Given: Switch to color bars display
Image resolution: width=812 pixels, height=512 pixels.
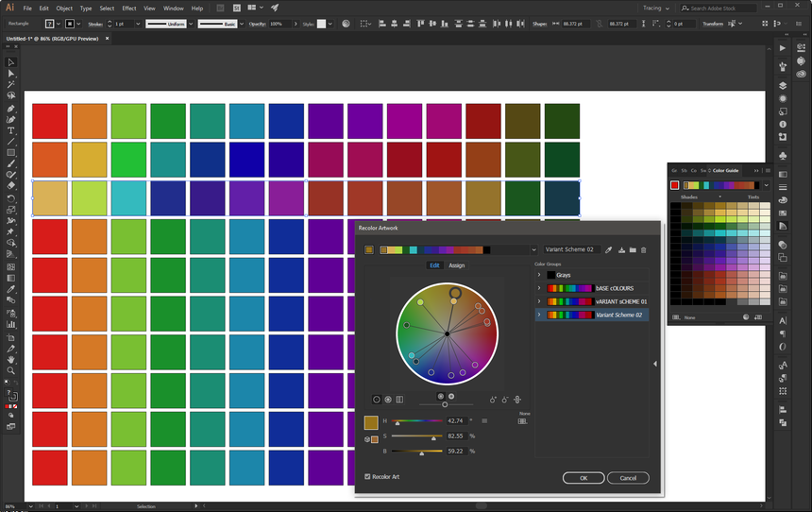Looking at the screenshot, I should [x=399, y=400].
